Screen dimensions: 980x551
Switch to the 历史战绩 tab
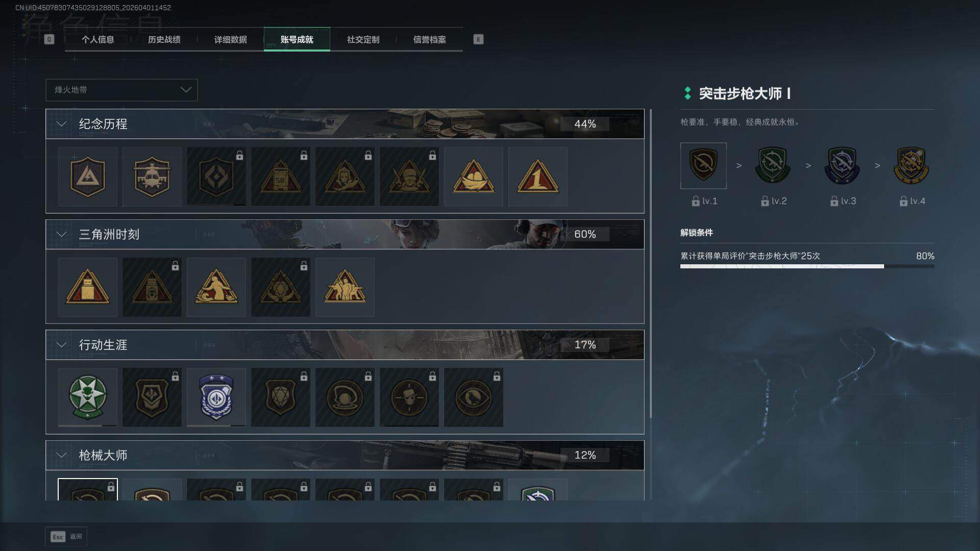coord(164,40)
